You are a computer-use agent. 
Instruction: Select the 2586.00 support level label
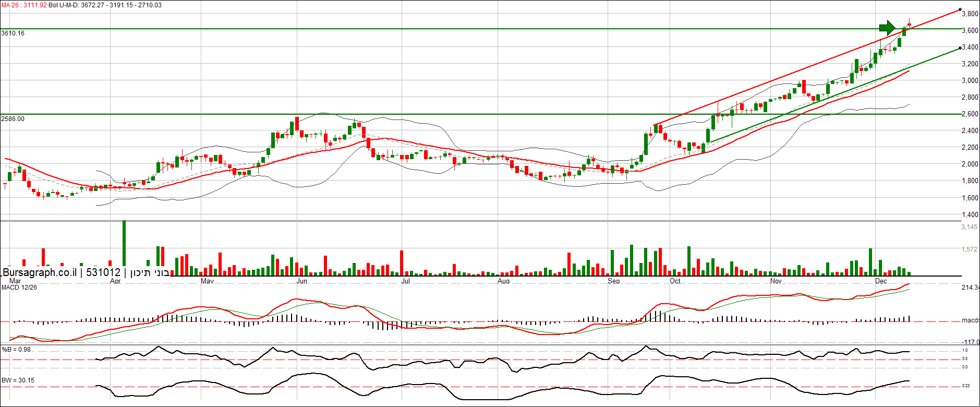(x=13, y=119)
